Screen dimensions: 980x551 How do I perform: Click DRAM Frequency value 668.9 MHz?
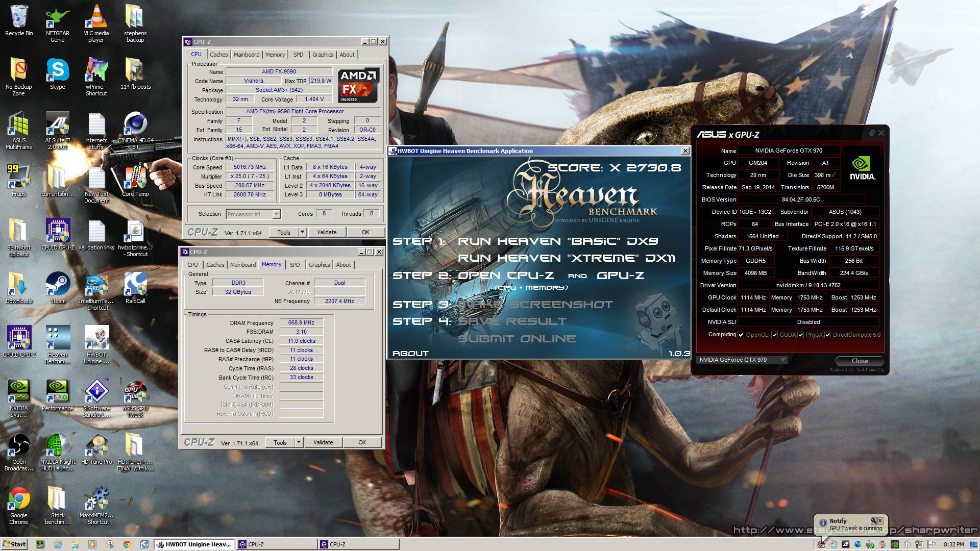[301, 322]
